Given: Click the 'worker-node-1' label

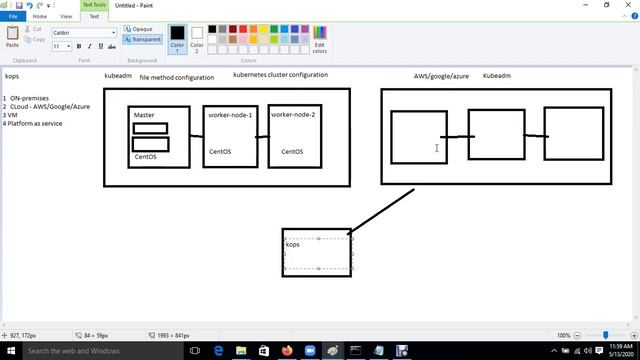Looking at the screenshot, I should [230, 115].
